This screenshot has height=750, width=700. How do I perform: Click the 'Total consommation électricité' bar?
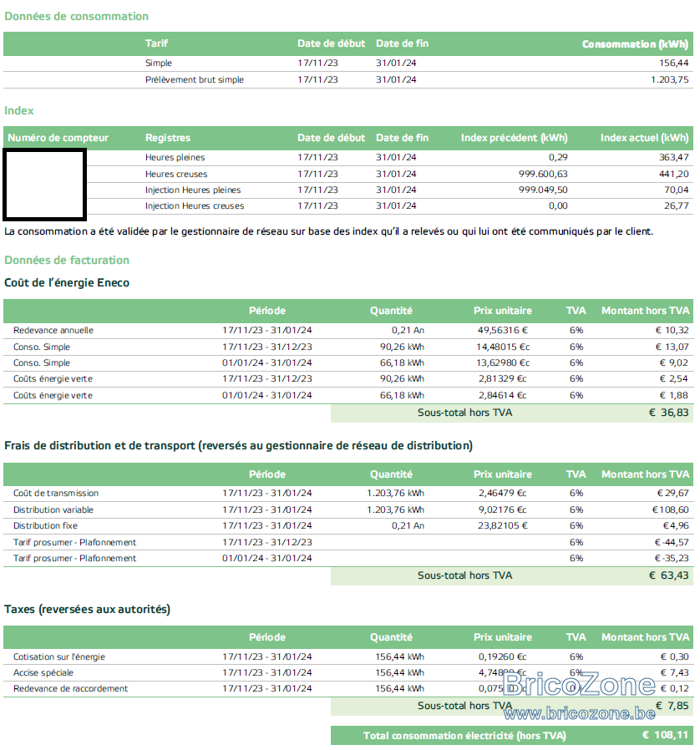click(512, 735)
